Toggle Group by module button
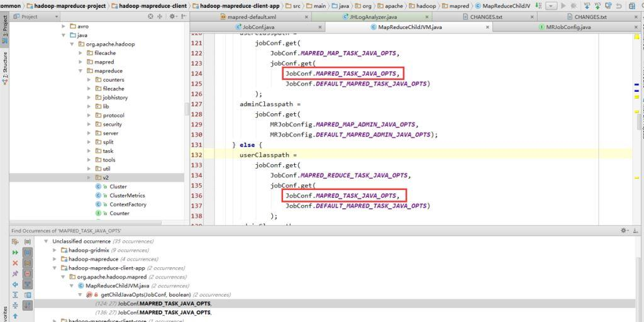 pos(28,253)
